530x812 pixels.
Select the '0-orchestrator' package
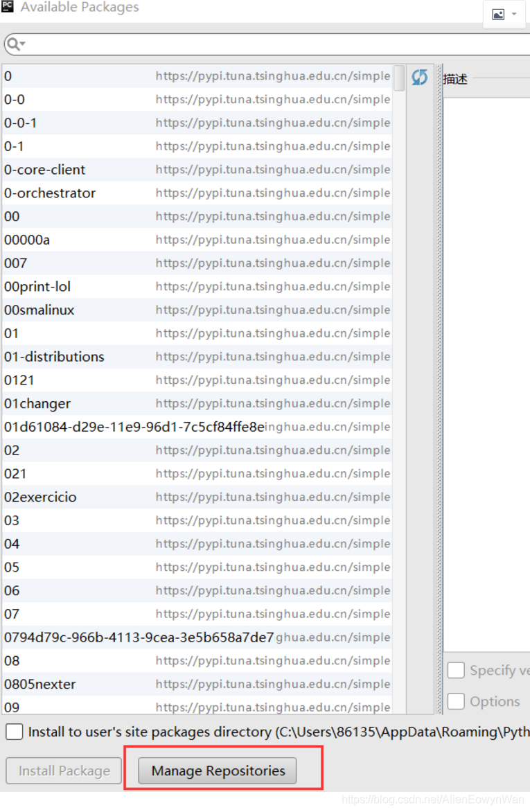point(197,193)
